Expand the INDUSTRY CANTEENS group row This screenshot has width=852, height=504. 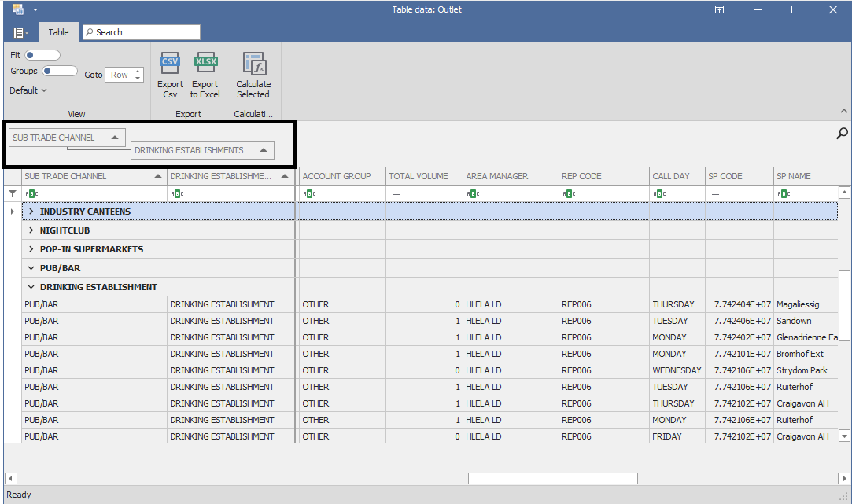click(x=31, y=212)
